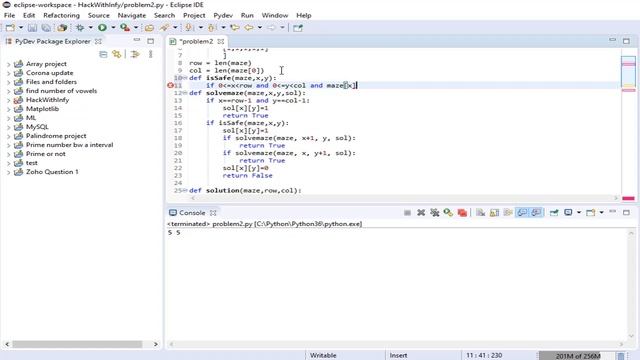Viewport: 640px width, 360px height.
Task: Click the Clear Console icon
Action: point(480,213)
